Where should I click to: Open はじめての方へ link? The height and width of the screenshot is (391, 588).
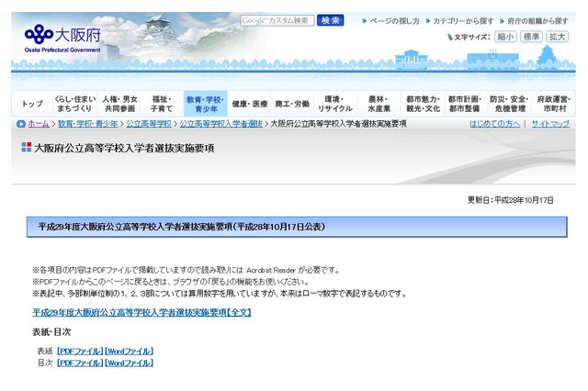coord(494,124)
